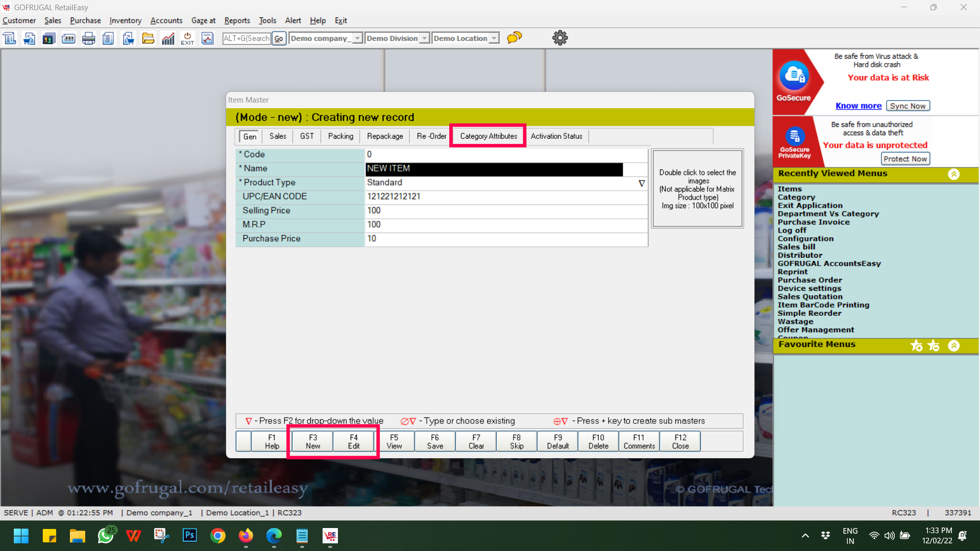Image resolution: width=980 pixels, height=551 pixels.
Task: Open the settings gear icon
Action: pyautogui.click(x=560, y=38)
